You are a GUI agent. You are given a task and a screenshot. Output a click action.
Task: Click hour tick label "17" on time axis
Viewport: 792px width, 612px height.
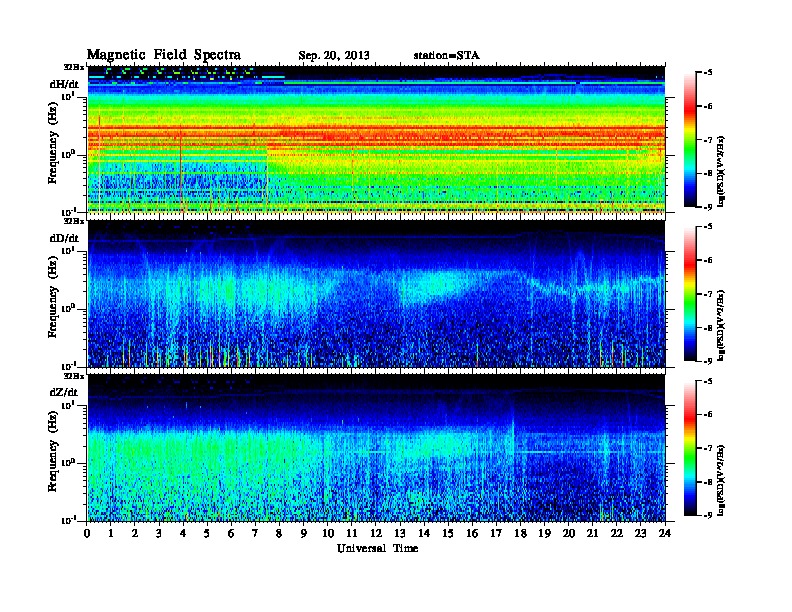[497, 533]
